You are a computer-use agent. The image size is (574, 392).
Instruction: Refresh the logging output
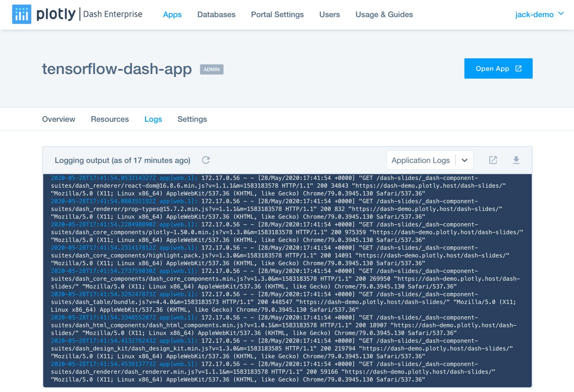pyautogui.click(x=206, y=160)
